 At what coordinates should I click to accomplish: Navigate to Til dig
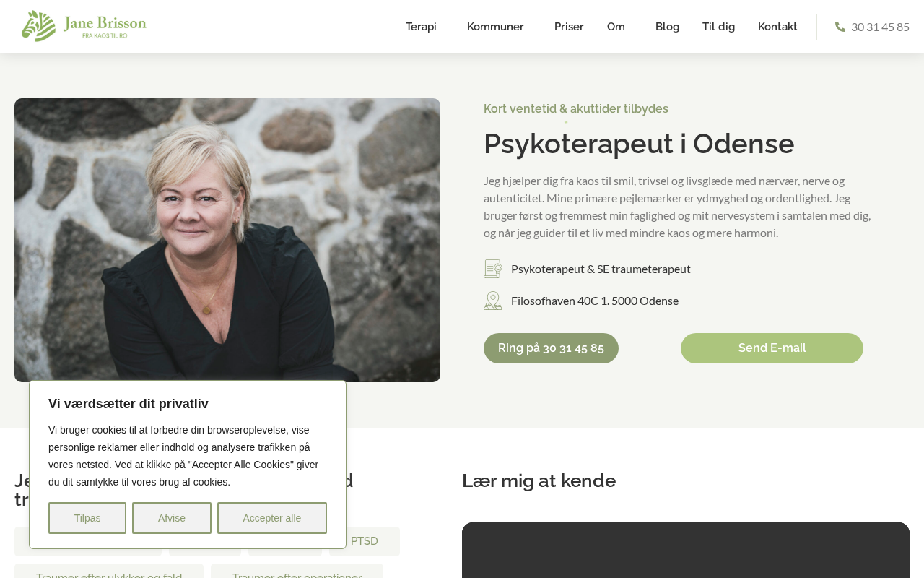[x=718, y=27]
